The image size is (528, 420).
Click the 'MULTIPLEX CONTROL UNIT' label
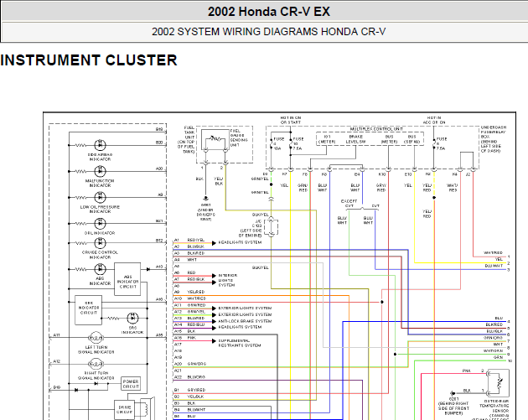(x=376, y=129)
